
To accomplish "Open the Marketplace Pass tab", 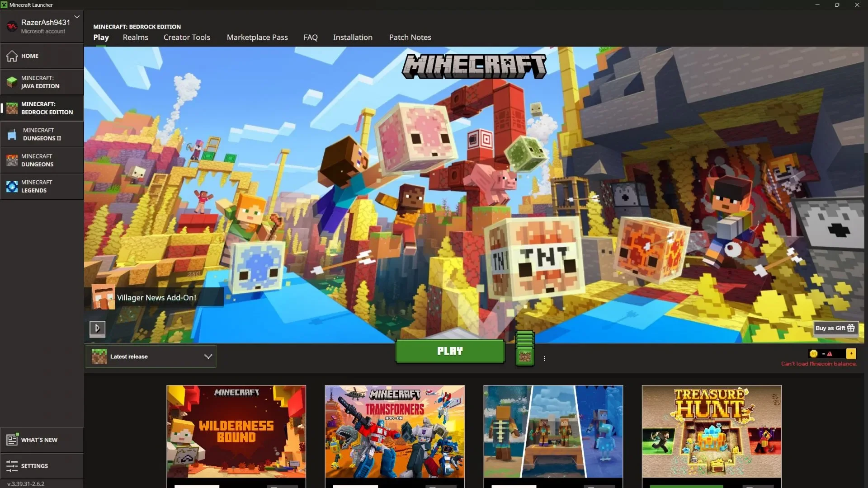I will tap(257, 38).
